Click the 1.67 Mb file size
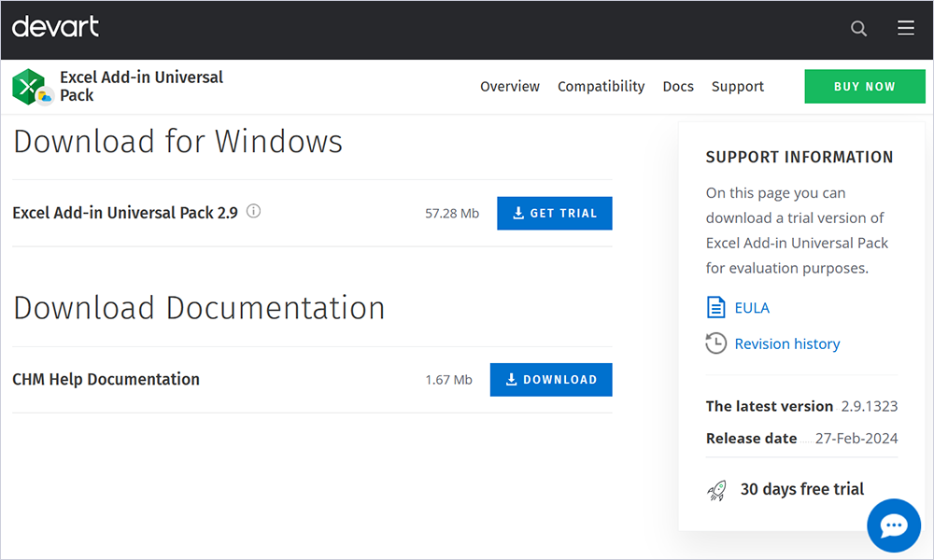Image resolution: width=934 pixels, height=560 pixels. [448, 380]
